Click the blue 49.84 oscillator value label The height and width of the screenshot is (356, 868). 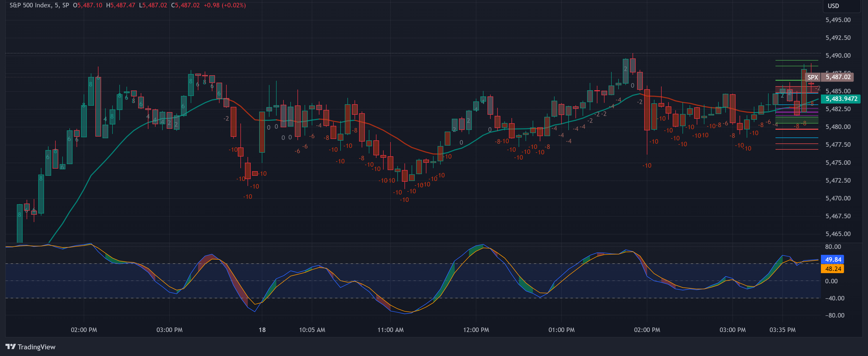click(833, 259)
